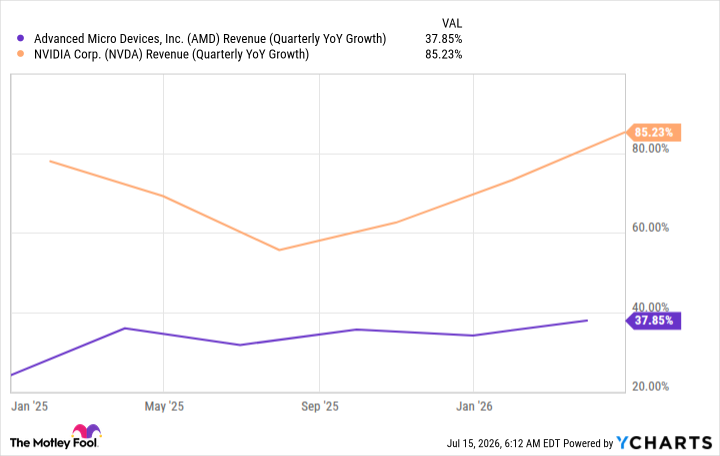Click the Jul 15, 2026 timestamp text
This screenshot has width=720, height=456.
point(503,443)
